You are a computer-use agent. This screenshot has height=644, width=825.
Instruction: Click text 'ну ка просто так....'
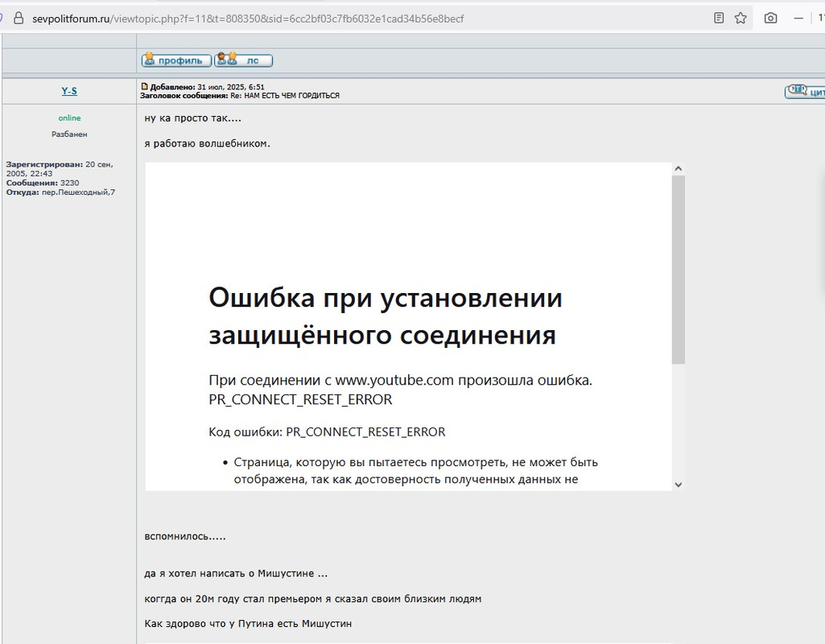tap(192, 118)
